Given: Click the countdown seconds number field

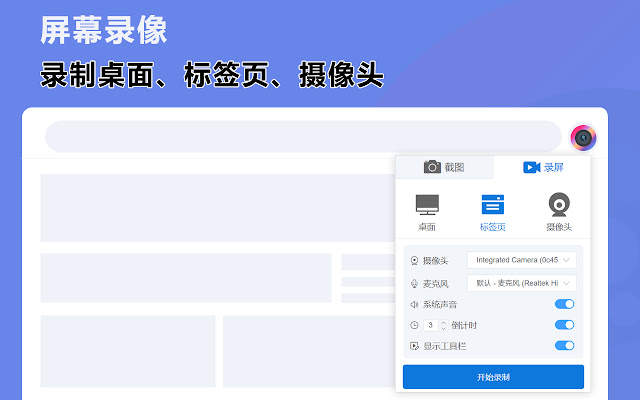Looking at the screenshot, I should (431, 325).
